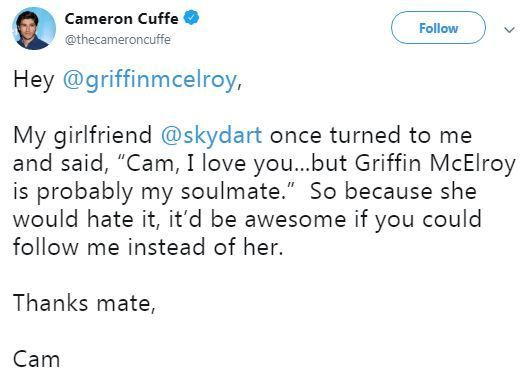Open the @skydart mention
Viewport: 531px width, 374px height.
[211, 135]
